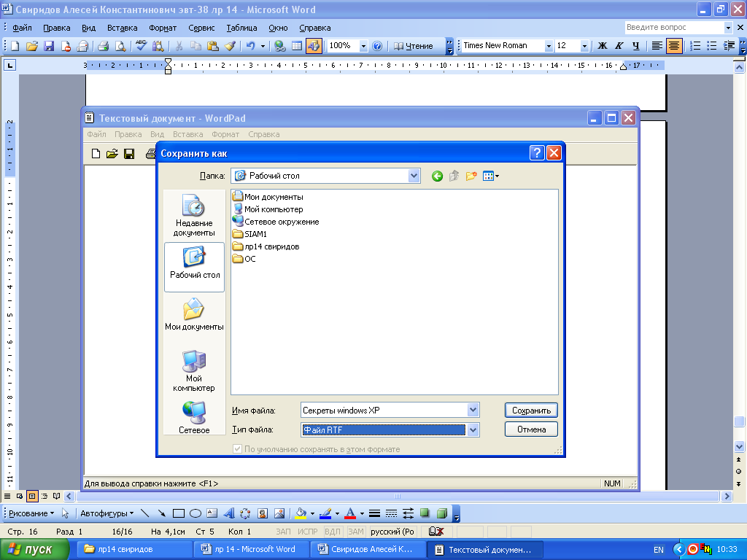The width and height of the screenshot is (747, 560).
Task: Open Word Сервис menu
Action: tap(201, 28)
